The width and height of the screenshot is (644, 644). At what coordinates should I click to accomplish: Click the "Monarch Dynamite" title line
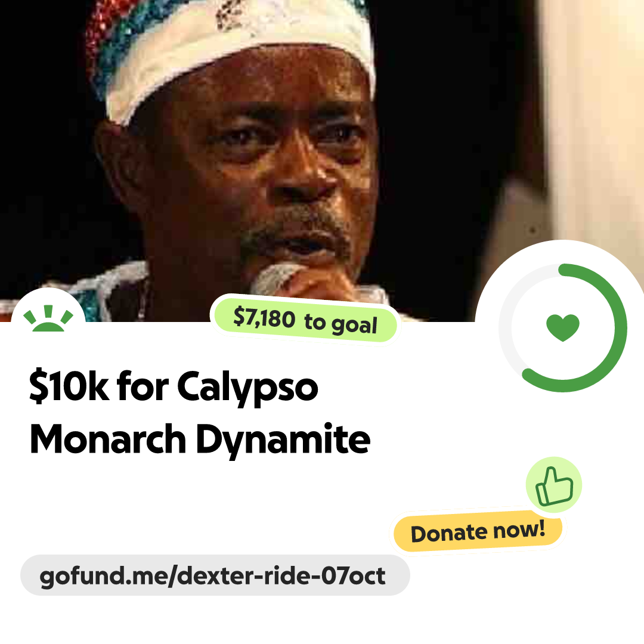click(200, 440)
